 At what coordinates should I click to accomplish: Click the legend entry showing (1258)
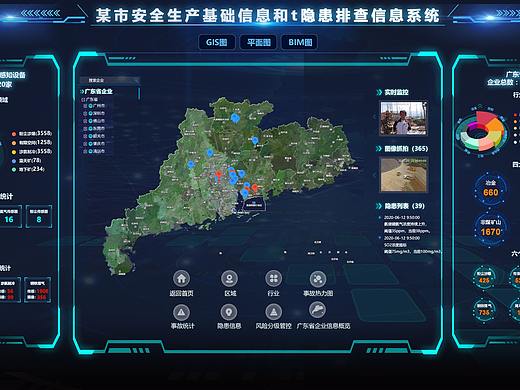point(32,143)
